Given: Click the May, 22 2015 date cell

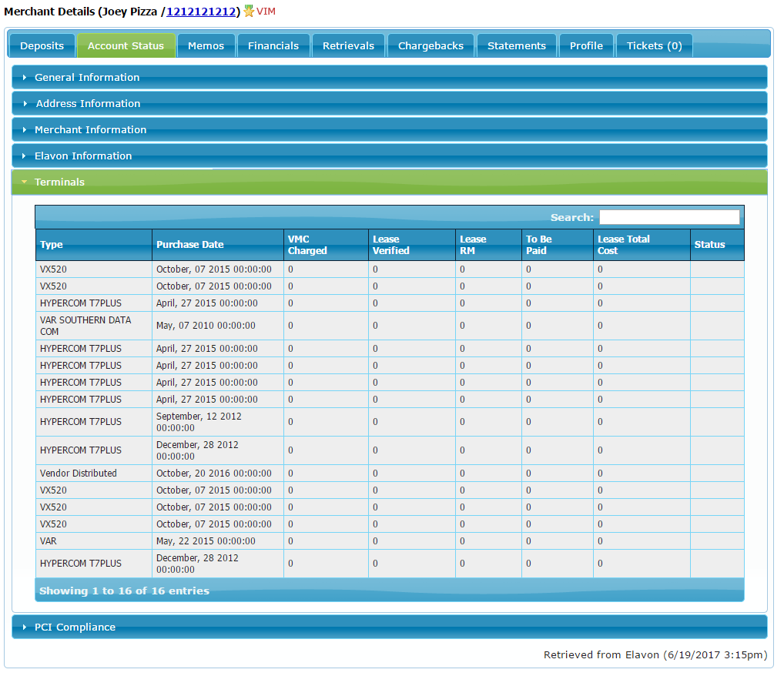Looking at the screenshot, I should 217,541.
